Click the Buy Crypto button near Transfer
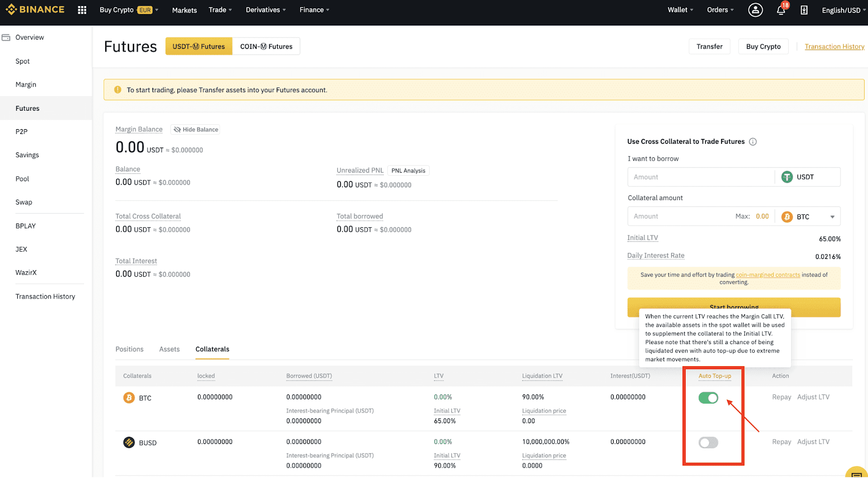Image resolution: width=868 pixels, height=478 pixels. 763,47
